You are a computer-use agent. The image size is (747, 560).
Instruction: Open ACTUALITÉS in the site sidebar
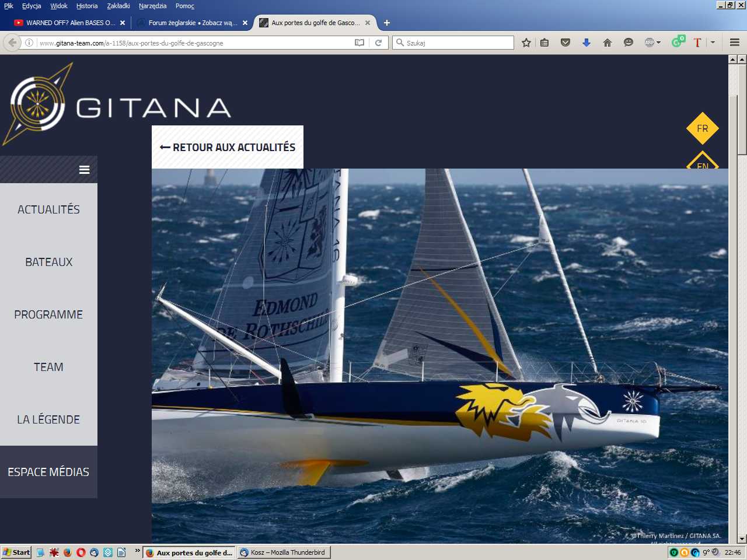coord(48,209)
